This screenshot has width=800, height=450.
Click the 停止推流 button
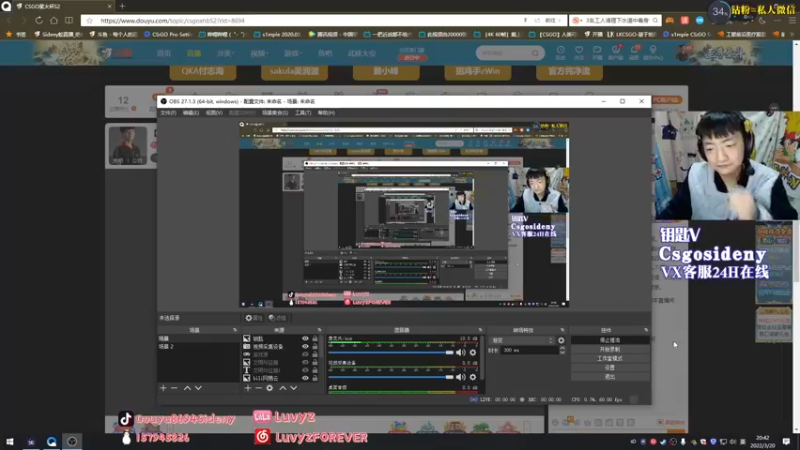click(x=610, y=340)
